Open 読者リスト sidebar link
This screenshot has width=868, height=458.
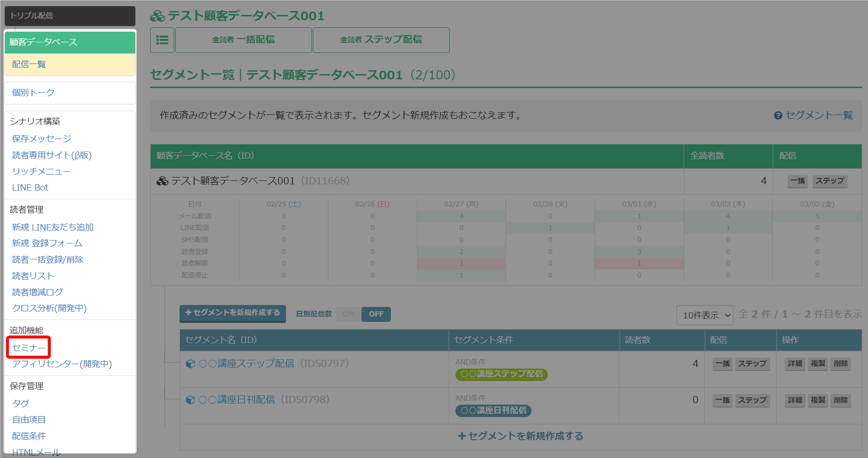point(33,276)
